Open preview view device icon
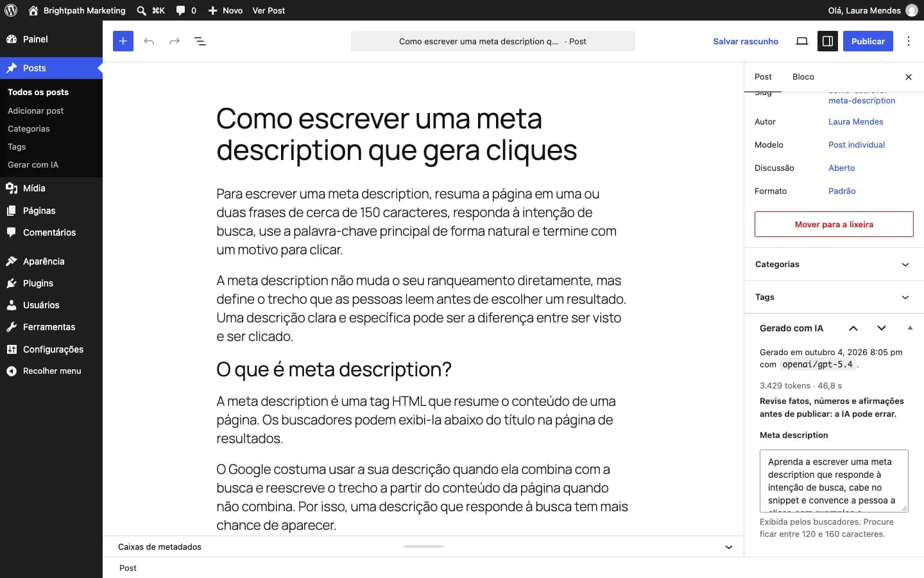 (x=802, y=41)
